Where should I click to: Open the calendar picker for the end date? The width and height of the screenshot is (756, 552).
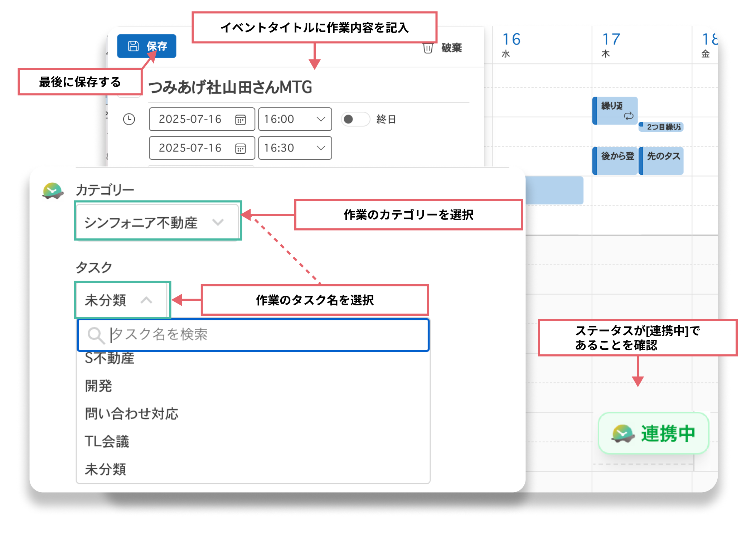coord(242,148)
